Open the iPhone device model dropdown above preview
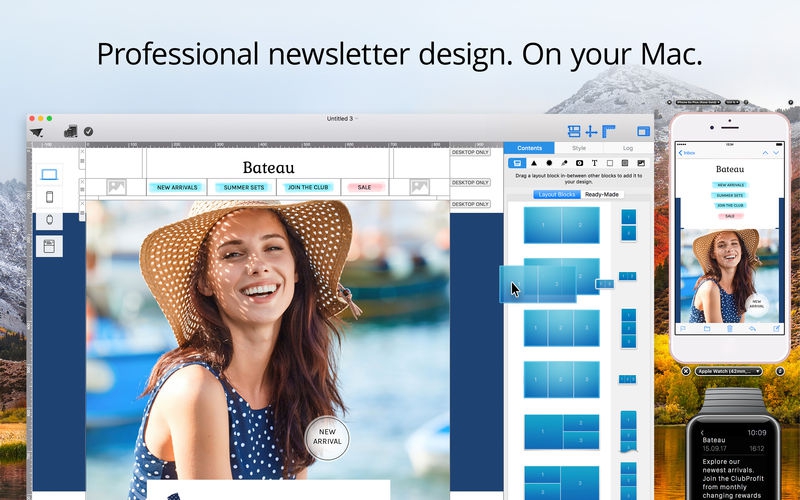800x500 pixels. tap(698, 103)
